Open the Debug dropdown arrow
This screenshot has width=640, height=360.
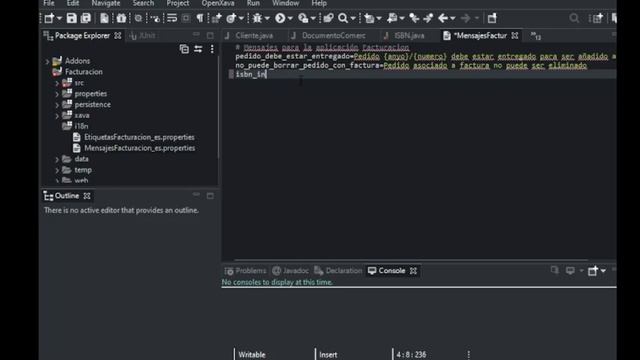point(267,18)
